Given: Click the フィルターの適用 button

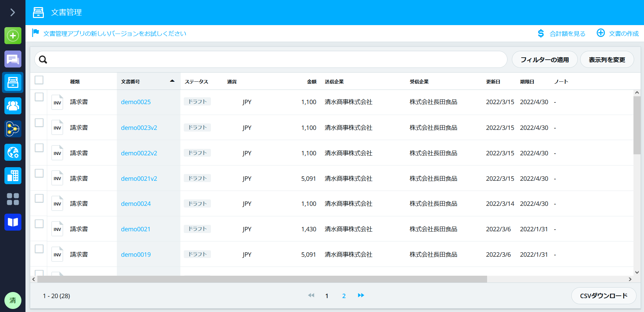Looking at the screenshot, I should (x=544, y=60).
